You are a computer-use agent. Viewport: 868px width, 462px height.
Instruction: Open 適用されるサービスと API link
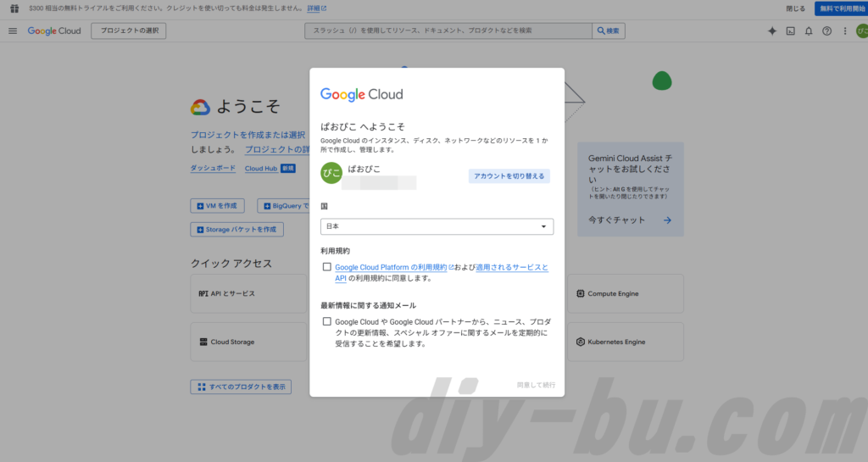[x=512, y=267]
